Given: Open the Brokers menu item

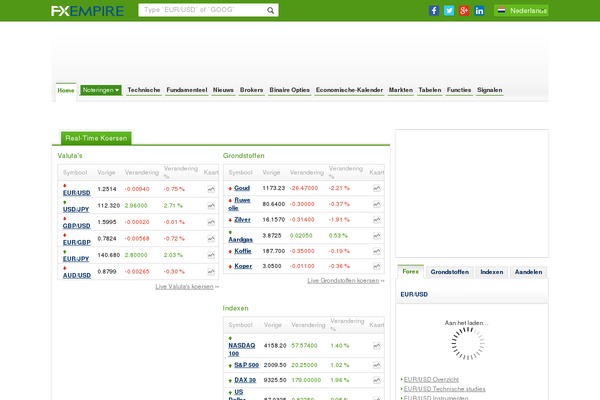Looking at the screenshot, I should click(x=251, y=90).
